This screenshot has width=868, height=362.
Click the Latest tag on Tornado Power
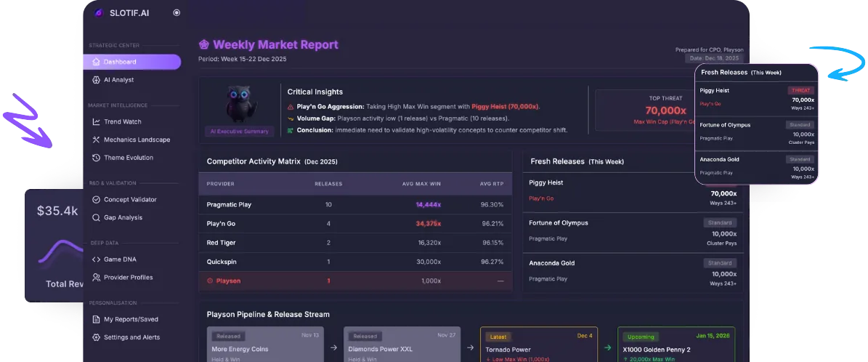tap(498, 337)
